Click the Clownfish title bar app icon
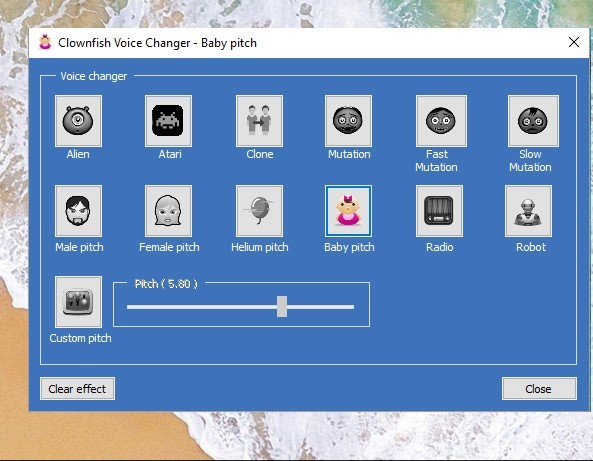 click(x=45, y=42)
